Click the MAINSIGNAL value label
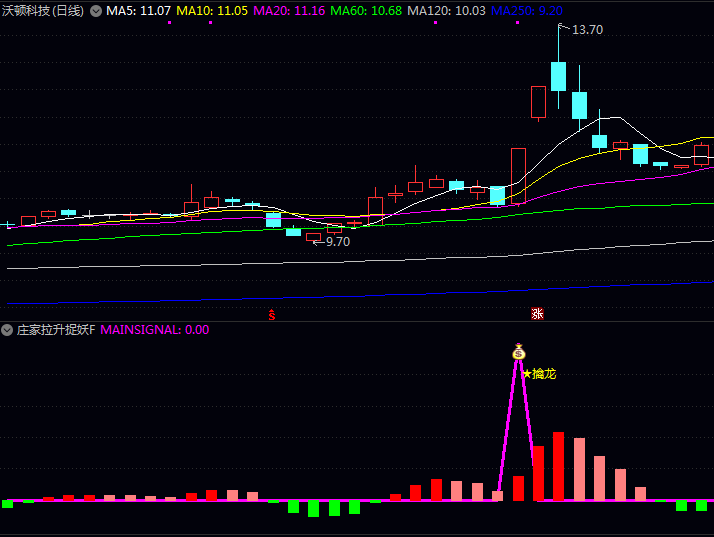Image resolution: width=714 pixels, height=537 pixels. (155, 329)
